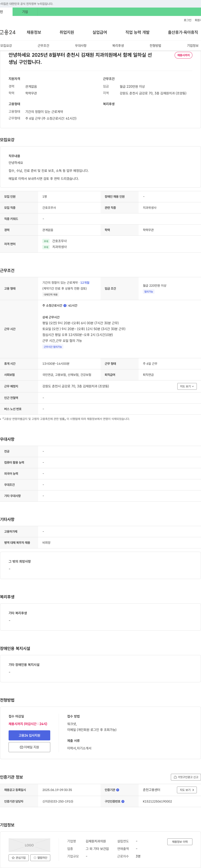Click the help icon beside 주 소정근로시간
This screenshot has width=201, height=868.
coord(65,306)
